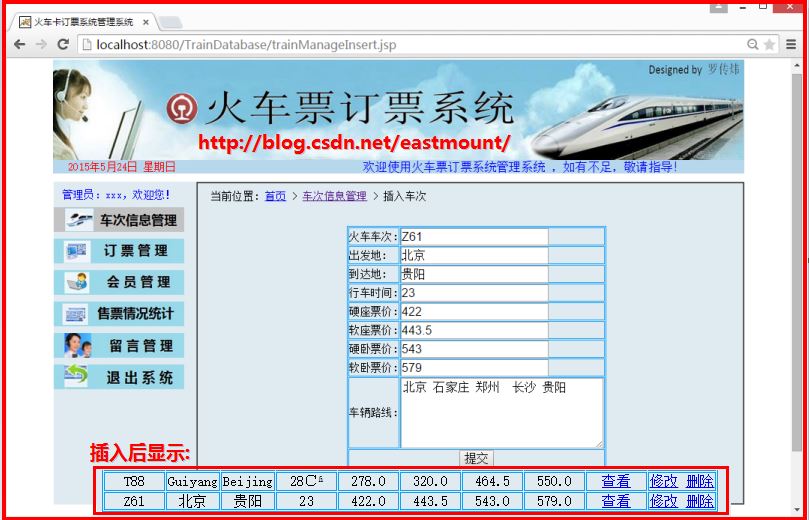Click the computer icon beside 订票管理
809x520 pixels.
[77, 251]
